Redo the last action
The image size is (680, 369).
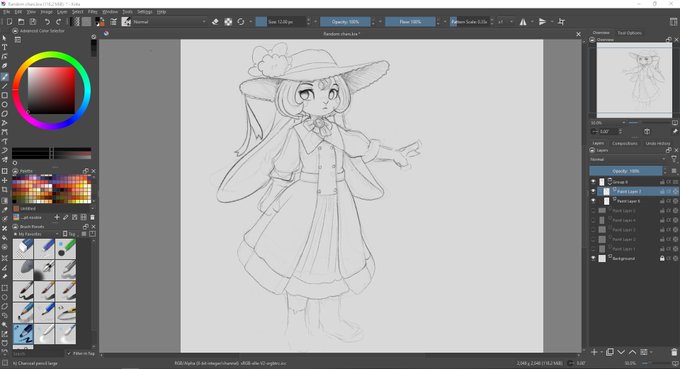tap(59, 22)
